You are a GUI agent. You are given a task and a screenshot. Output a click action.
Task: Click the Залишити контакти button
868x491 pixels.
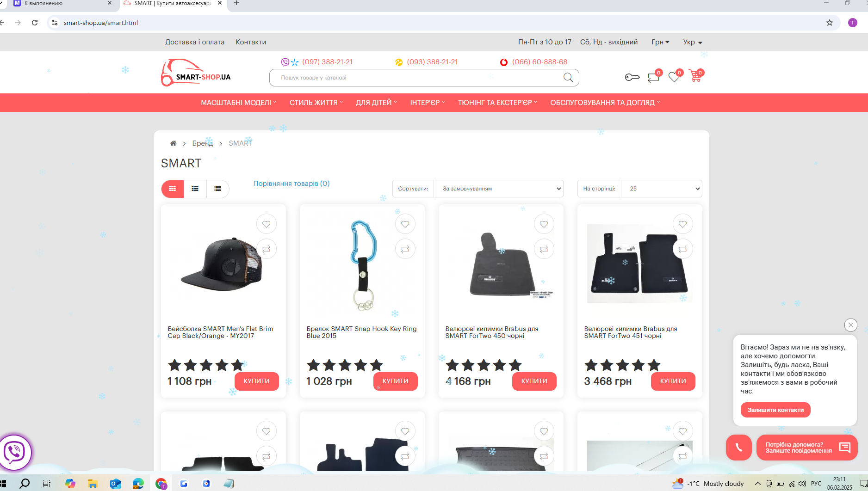pyautogui.click(x=775, y=410)
